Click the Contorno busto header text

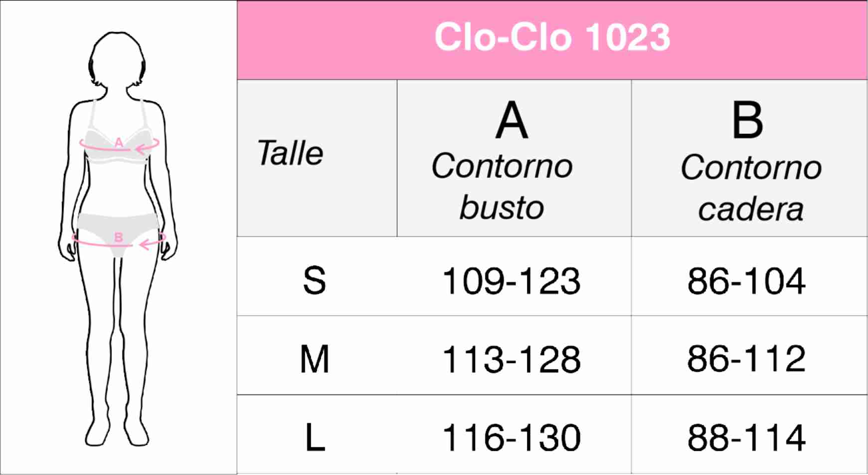coord(502,187)
